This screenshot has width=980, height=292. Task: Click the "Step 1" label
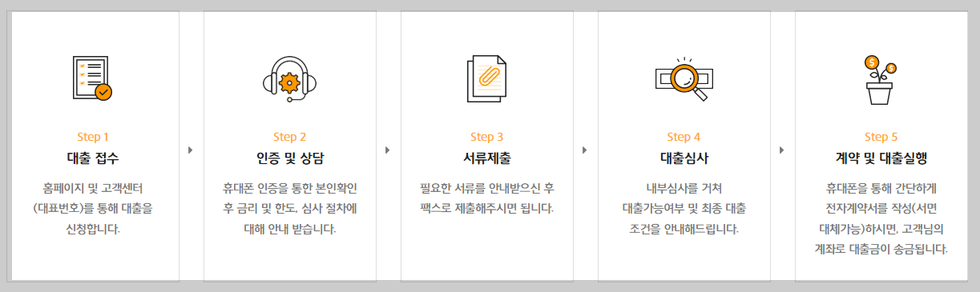coord(93,137)
